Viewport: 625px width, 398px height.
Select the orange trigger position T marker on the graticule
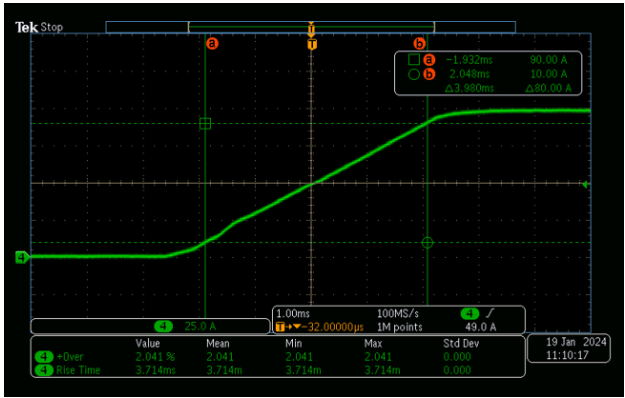312,44
